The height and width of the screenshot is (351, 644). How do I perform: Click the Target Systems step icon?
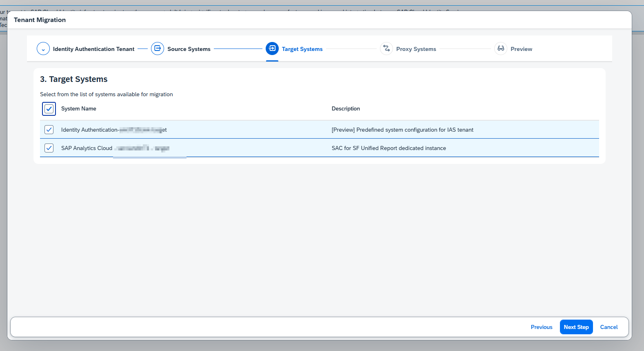[272, 49]
